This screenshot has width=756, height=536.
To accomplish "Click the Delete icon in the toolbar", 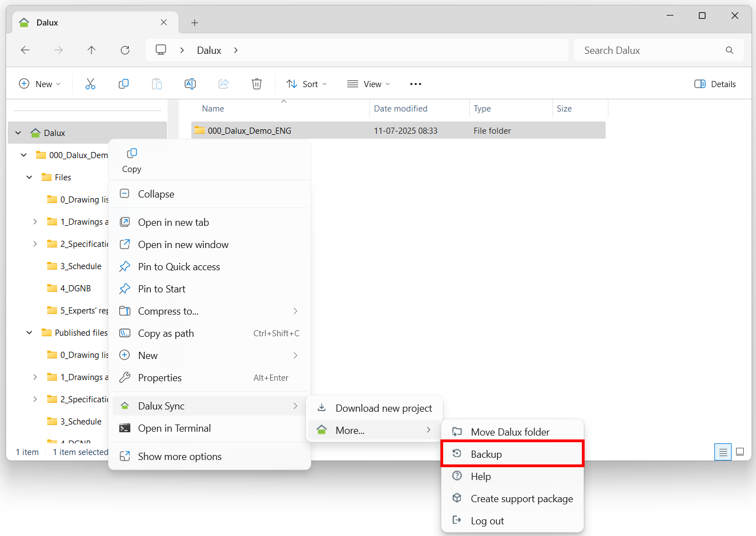I will [256, 83].
